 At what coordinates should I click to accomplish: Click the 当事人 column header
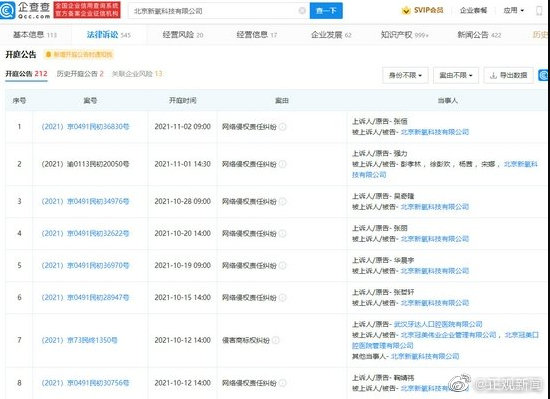tap(448, 101)
